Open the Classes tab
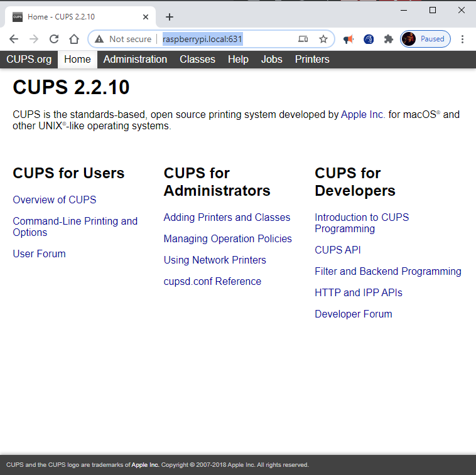476x475 pixels. pyautogui.click(x=197, y=60)
